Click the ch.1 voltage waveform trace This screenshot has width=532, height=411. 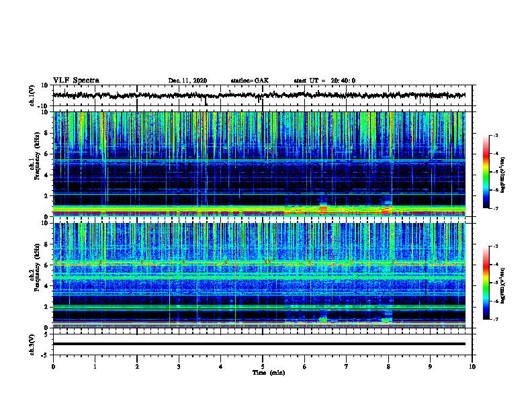(x=259, y=95)
